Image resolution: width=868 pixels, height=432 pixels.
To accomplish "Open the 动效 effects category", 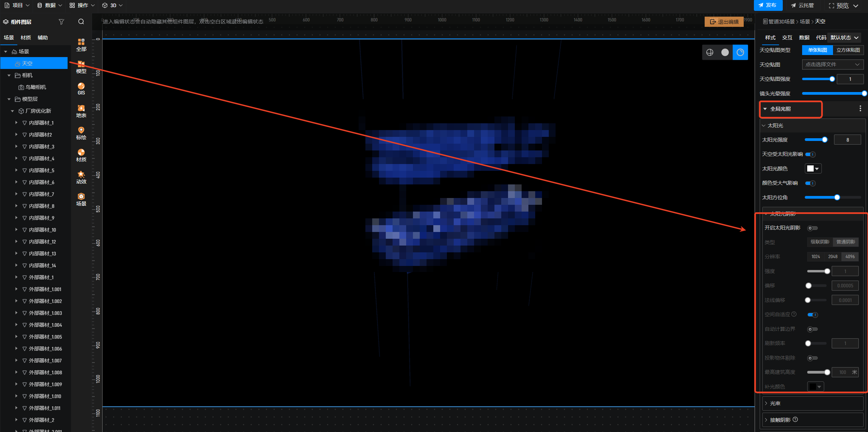I will 81,177.
